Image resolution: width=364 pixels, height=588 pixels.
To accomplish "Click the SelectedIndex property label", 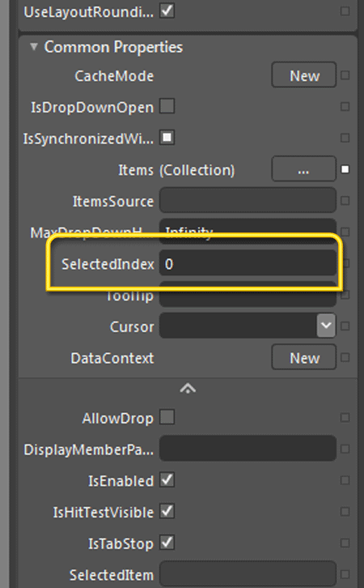I will click(x=108, y=264).
